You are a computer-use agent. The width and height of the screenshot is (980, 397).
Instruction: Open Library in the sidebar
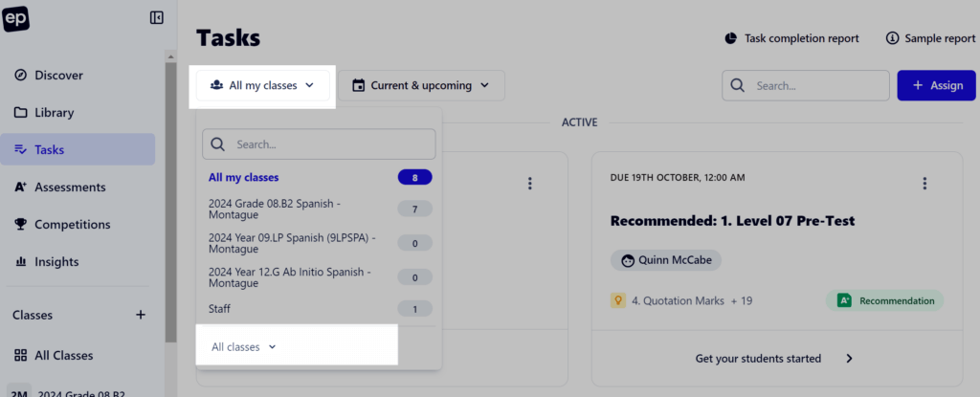[x=78, y=113]
